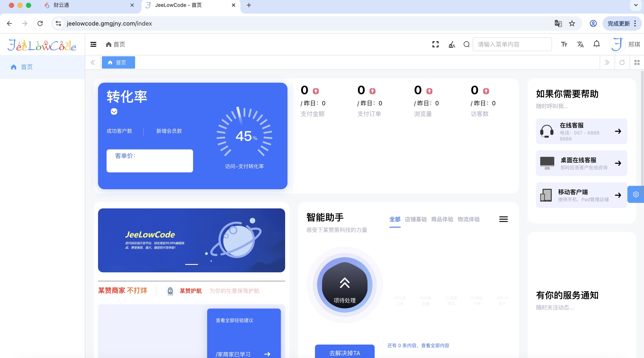
Task: Open the 查看全部内容 link
Action: pyautogui.click(x=435, y=345)
